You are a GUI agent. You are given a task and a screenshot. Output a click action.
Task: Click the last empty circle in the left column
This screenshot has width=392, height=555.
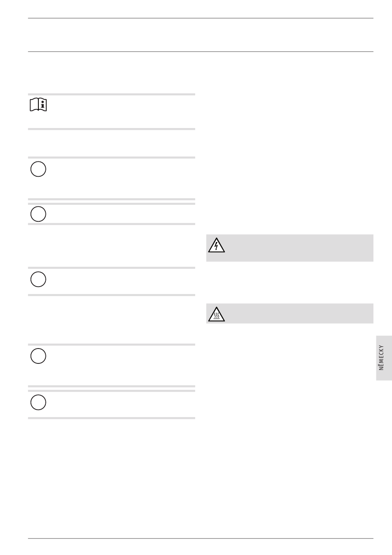pos(38,402)
